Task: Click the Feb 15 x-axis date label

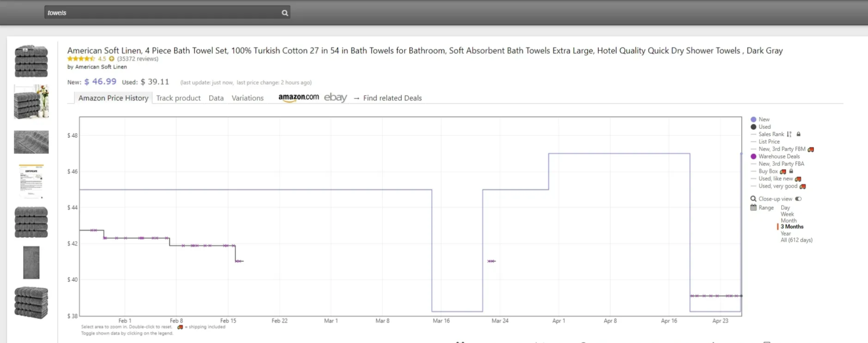Action: point(228,321)
